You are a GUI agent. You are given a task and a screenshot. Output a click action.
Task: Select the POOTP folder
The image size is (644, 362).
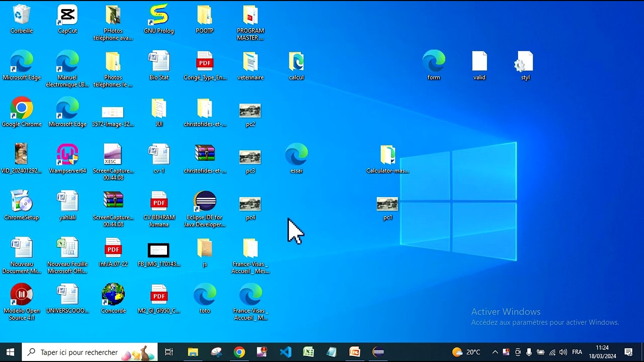205,20
